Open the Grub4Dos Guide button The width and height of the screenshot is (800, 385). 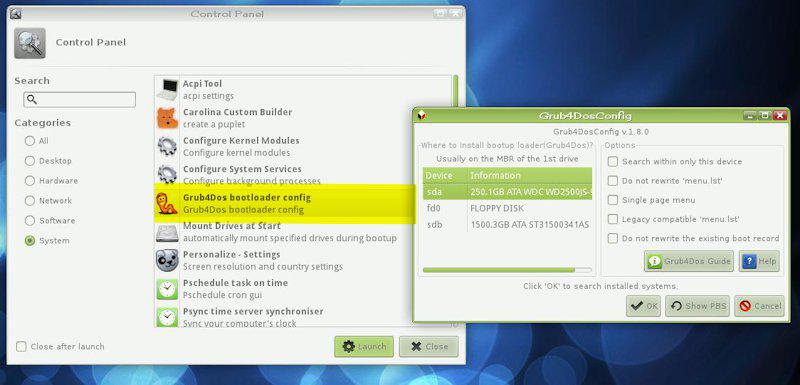tap(689, 261)
